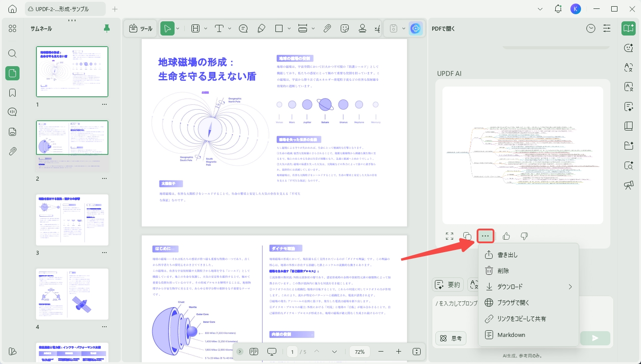Select ブラウザで開く menu entry
The width and height of the screenshot is (641, 364).
pos(529,303)
